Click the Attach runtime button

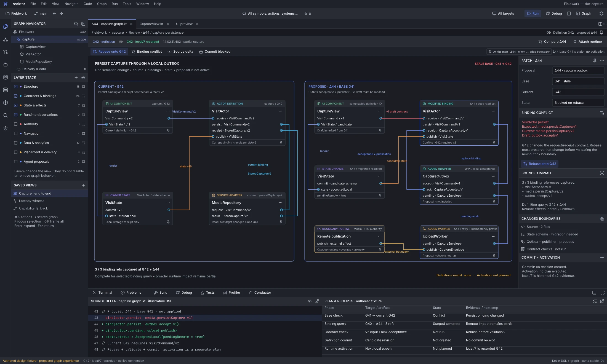pos(587,42)
